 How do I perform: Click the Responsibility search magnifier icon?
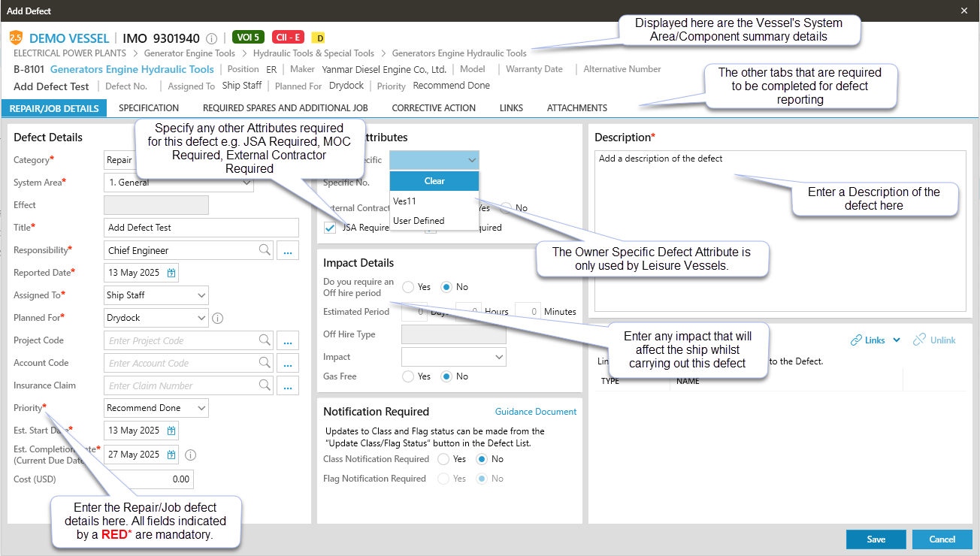tap(265, 249)
